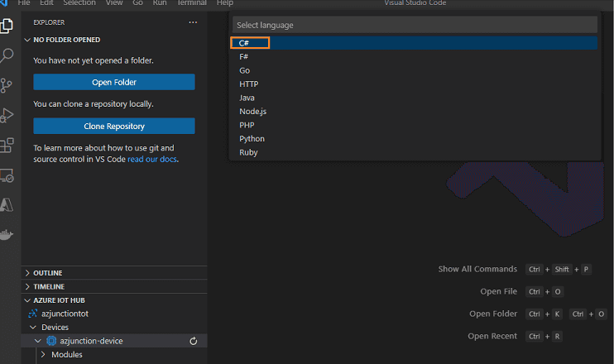Open the Go menu
The height and width of the screenshot is (364, 614).
click(x=138, y=3)
